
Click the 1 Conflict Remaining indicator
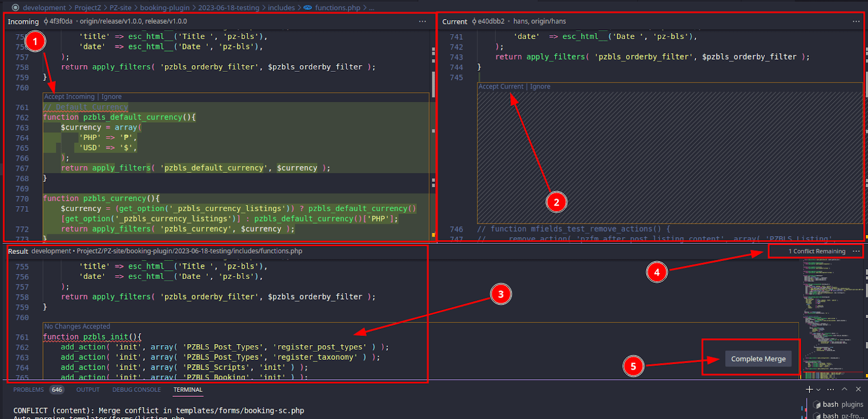(816, 251)
